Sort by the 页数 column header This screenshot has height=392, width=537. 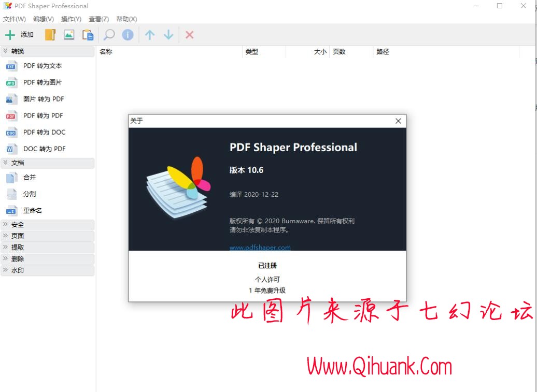point(351,52)
